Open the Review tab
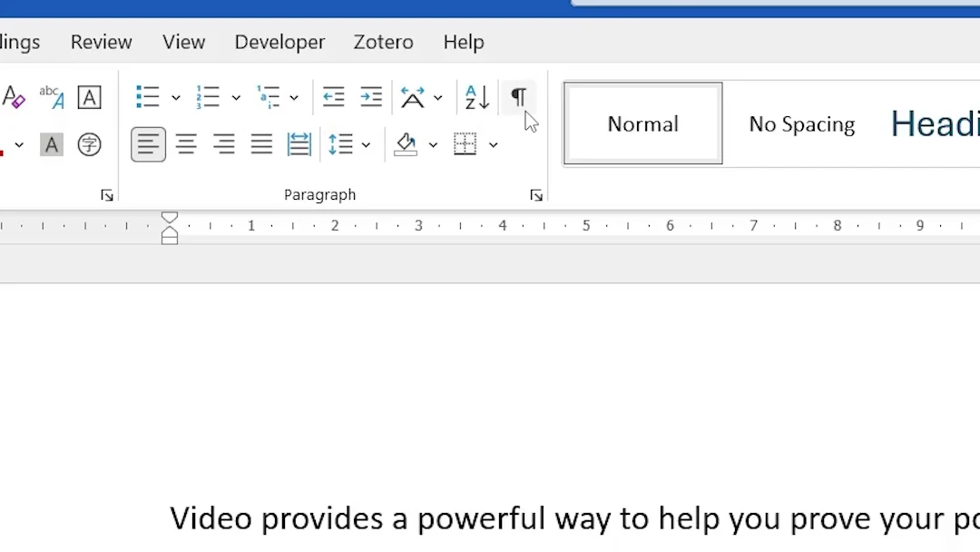This screenshot has height=552, width=980. pos(102,42)
